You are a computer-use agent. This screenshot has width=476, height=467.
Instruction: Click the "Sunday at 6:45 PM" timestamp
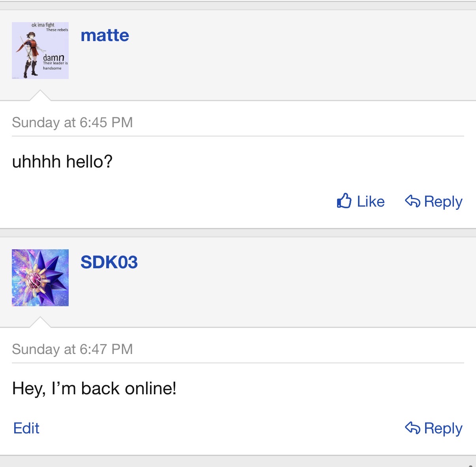point(72,122)
